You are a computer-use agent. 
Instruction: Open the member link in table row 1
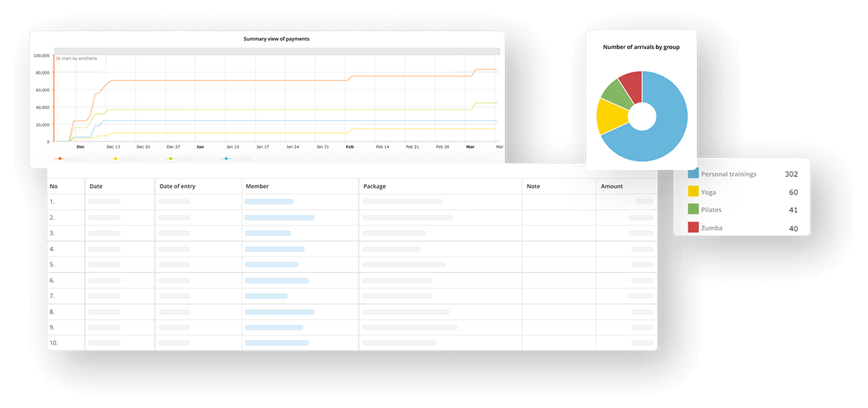(269, 202)
